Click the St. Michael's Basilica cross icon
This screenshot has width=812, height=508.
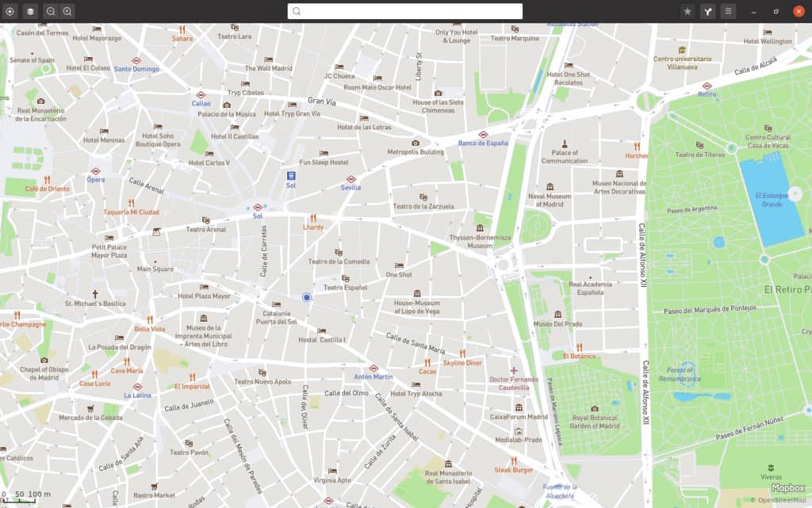95,294
